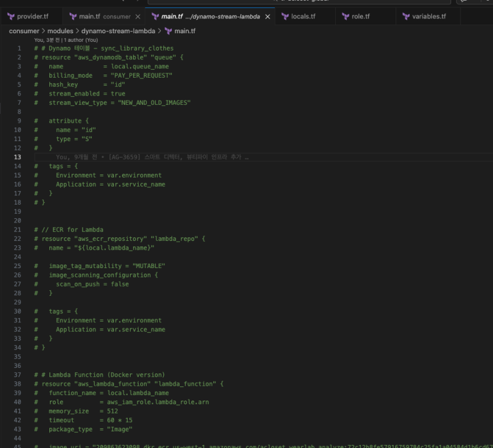Open the consumer breadcrumb folder
Image resolution: width=493 pixels, height=448 pixels.
point(24,30)
